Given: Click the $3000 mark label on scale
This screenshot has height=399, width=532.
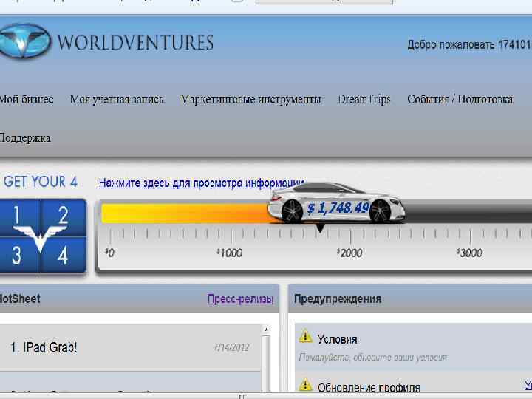Looking at the screenshot, I should click(x=469, y=253).
